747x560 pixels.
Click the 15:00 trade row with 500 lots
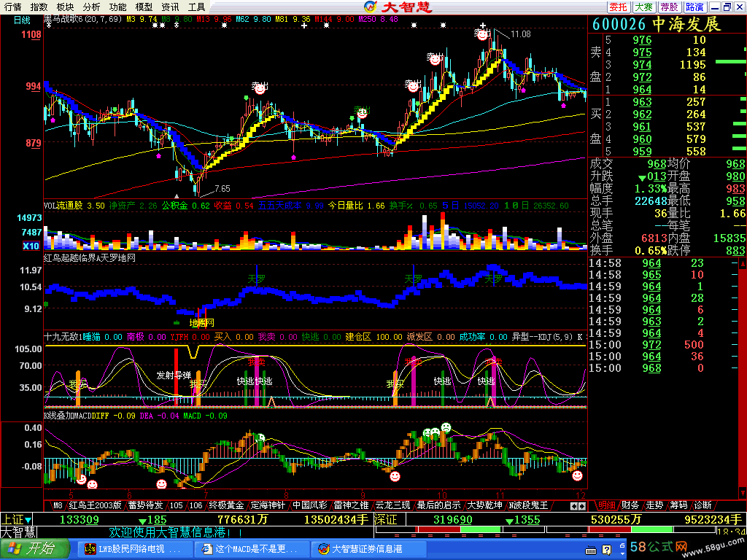[664, 345]
